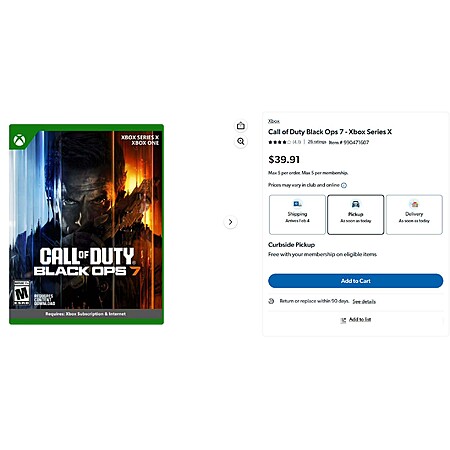Click the Call of Duty Black Ops 7 title

(330, 132)
